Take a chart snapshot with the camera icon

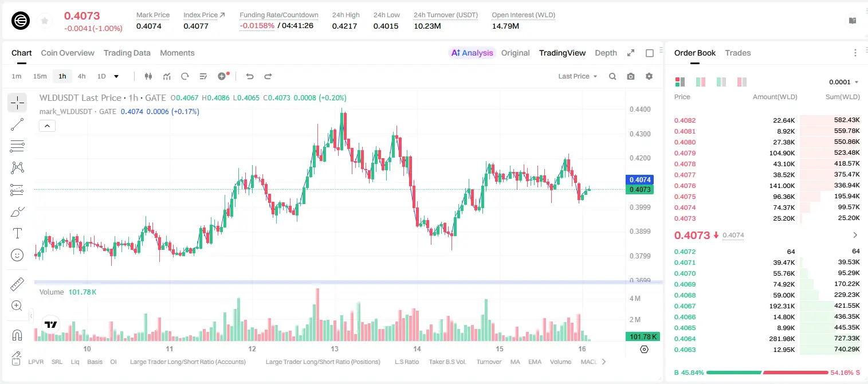(631, 76)
